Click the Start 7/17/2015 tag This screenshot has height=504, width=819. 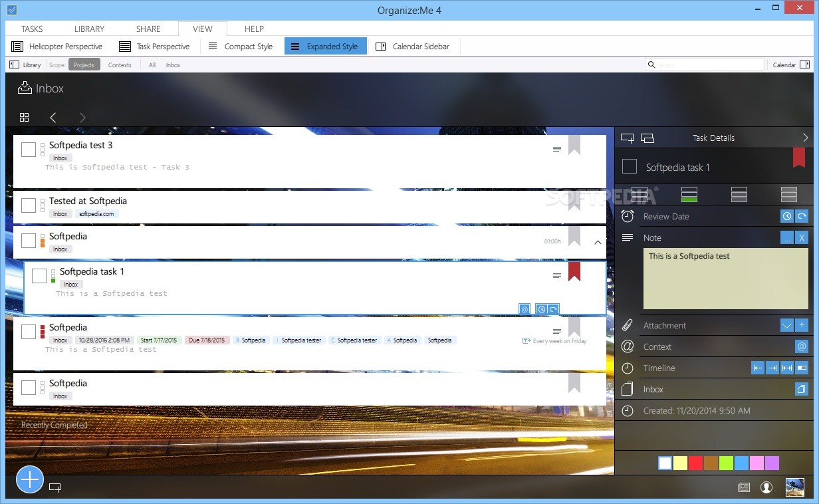[160, 340]
